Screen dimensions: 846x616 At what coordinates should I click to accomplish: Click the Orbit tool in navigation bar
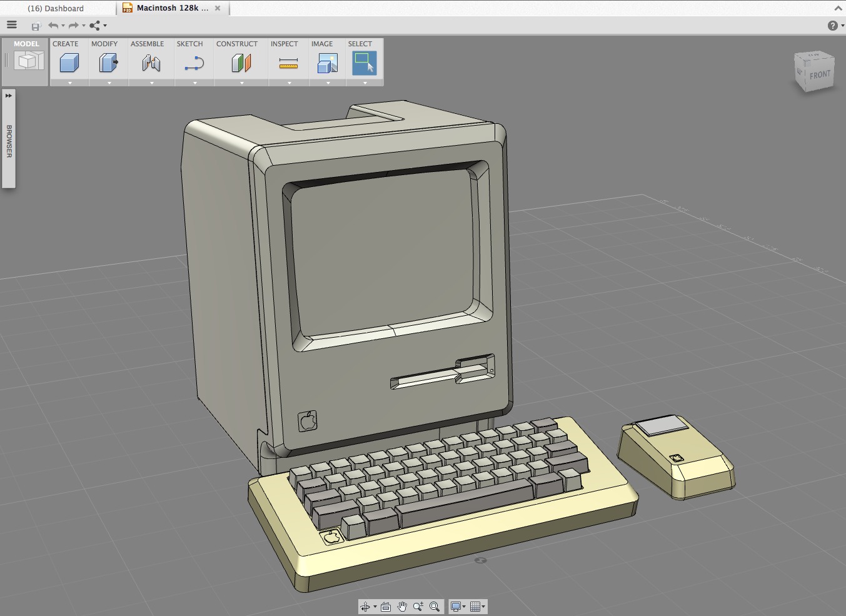(366, 606)
